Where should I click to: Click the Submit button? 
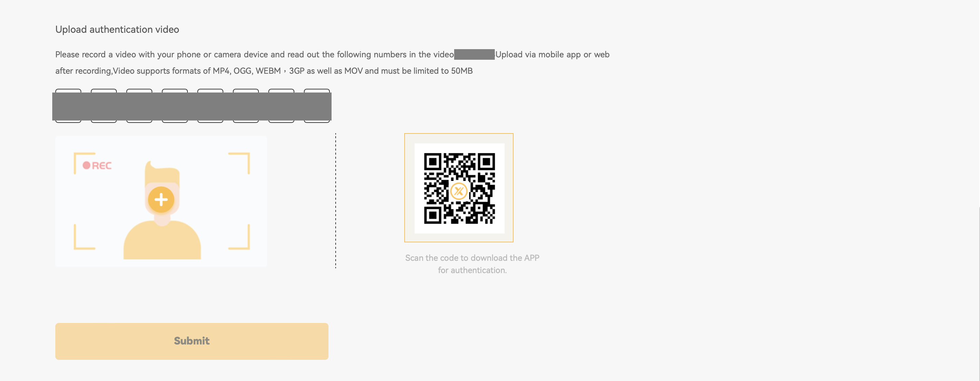tap(192, 341)
